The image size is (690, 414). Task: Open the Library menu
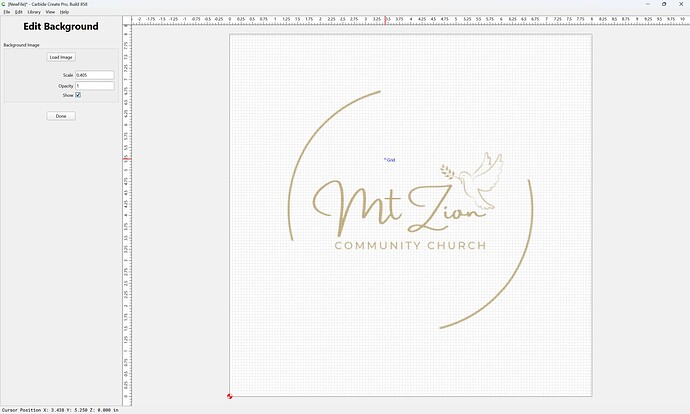coord(34,12)
